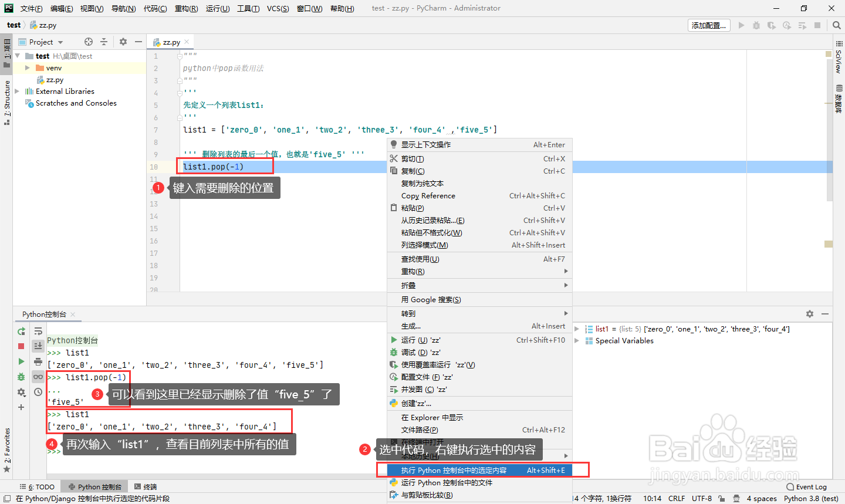The image size is (845, 504).
Task: Add new Python console with plus icon
Action: [21, 407]
